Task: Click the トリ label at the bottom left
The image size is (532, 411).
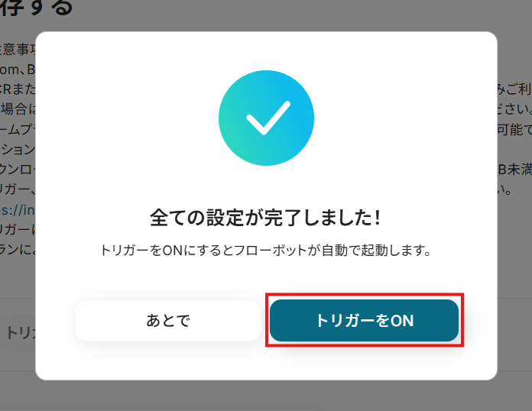Action: coord(21,333)
